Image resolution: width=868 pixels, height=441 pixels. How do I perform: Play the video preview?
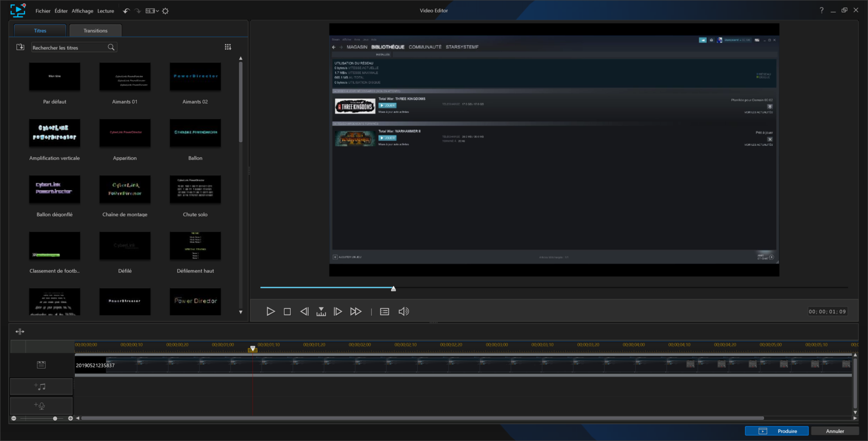coord(271,311)
